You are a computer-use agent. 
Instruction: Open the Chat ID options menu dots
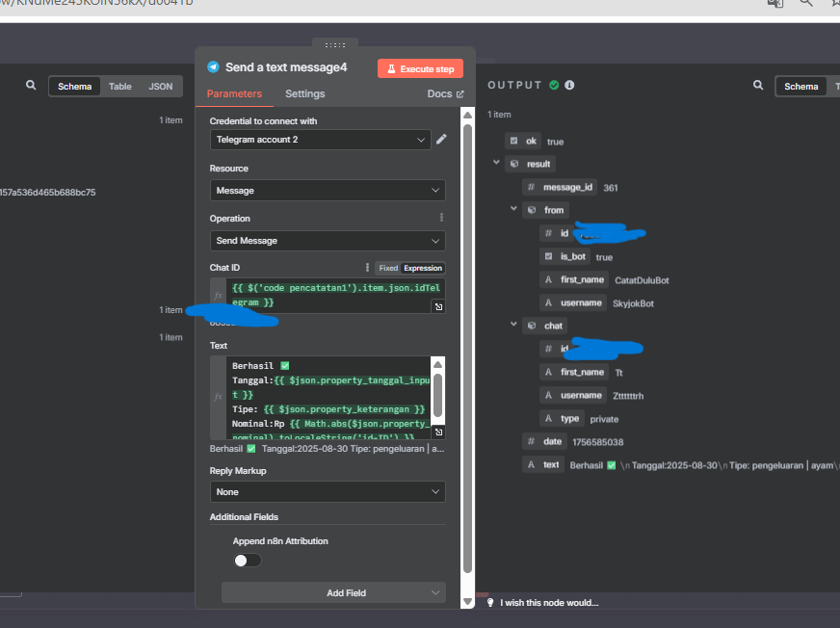point(367,268)
